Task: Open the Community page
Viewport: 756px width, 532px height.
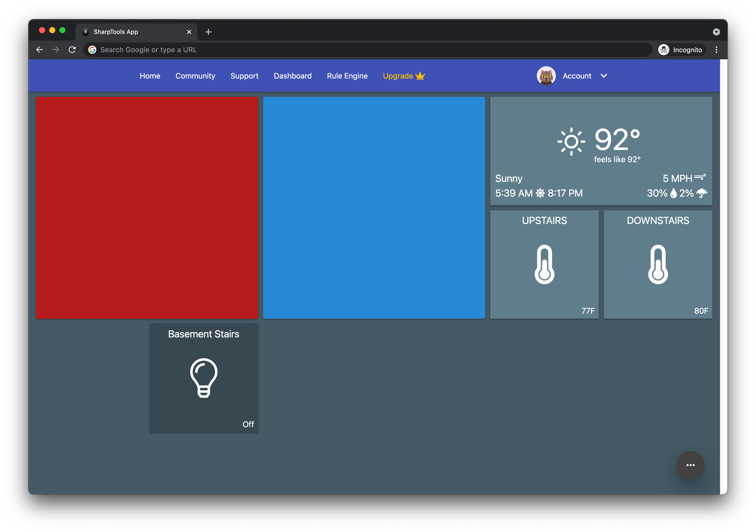Action: click(x=195, y=76)
